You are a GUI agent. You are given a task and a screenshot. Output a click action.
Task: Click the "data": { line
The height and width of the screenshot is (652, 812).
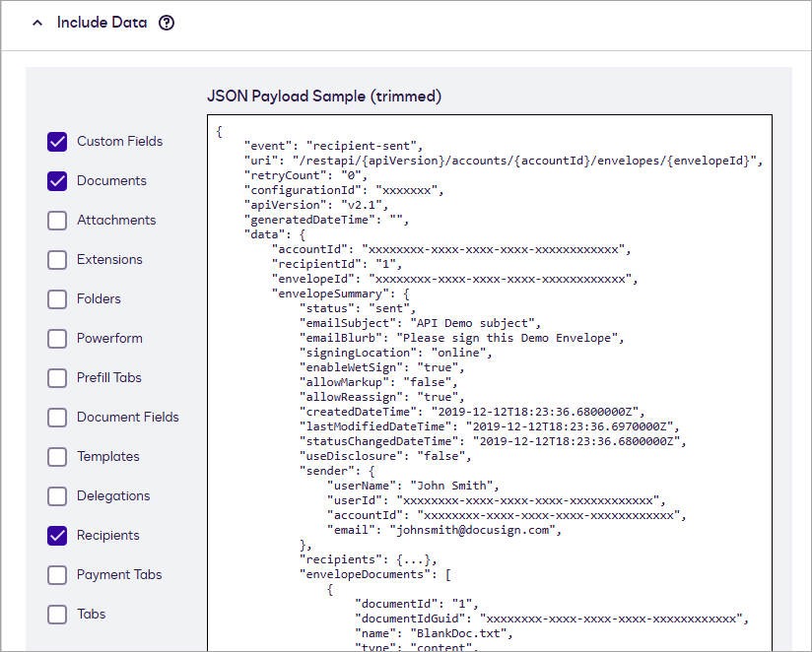275,234
